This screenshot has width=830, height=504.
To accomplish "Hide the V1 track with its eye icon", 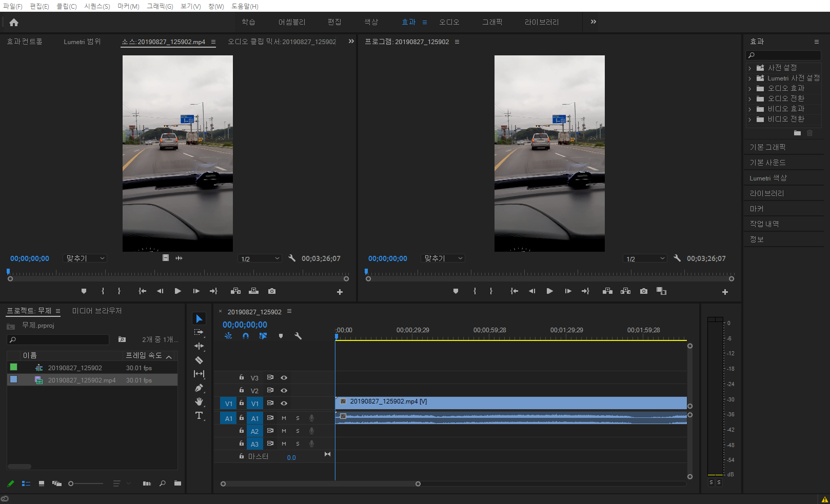I will click(284, 404).
